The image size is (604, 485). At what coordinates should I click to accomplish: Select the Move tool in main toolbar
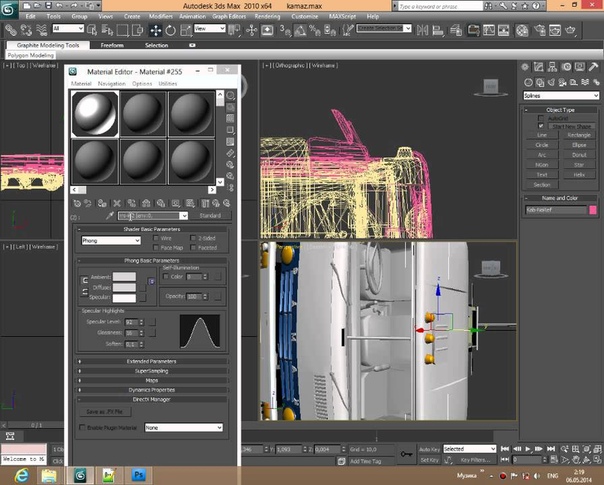click(x=156, y=30)
